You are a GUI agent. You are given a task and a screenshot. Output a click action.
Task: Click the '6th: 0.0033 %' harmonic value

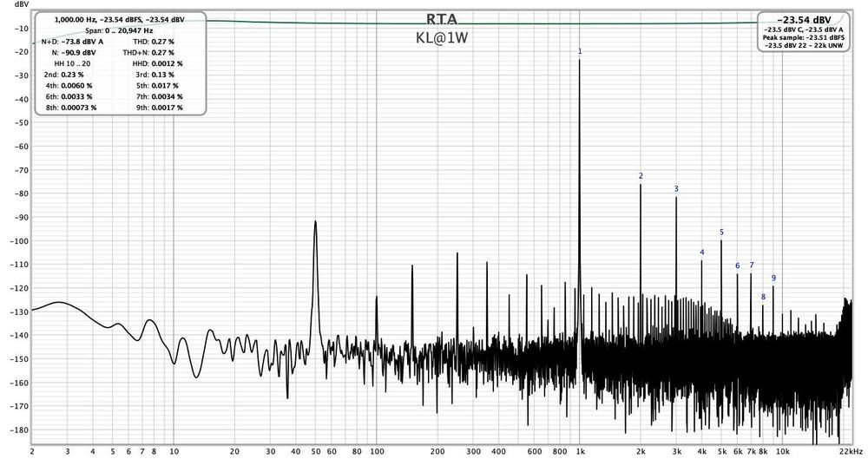point(69,96)
